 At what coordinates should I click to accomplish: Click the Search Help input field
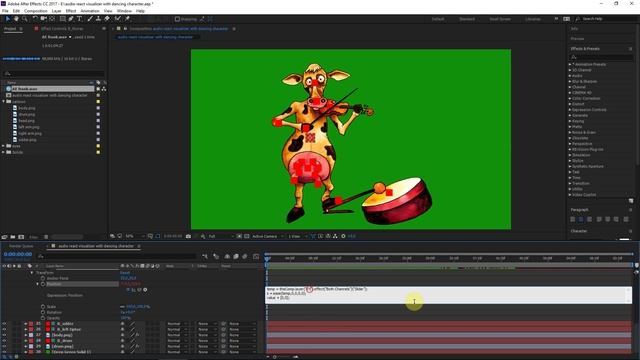coord(607,19)
